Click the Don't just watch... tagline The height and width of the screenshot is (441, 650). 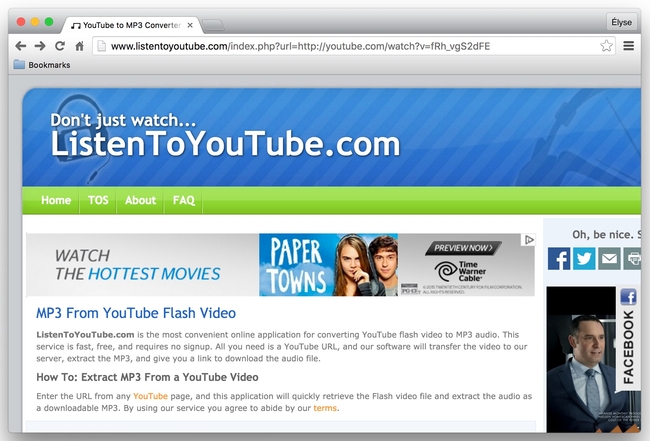[123, 120]
